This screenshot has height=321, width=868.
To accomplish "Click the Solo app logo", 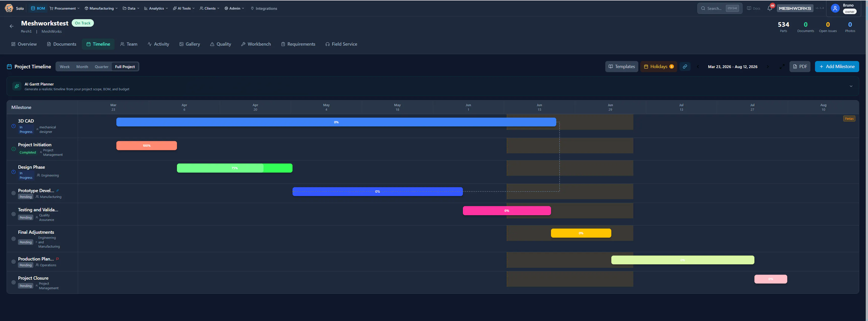I will [x=9, y=8].
